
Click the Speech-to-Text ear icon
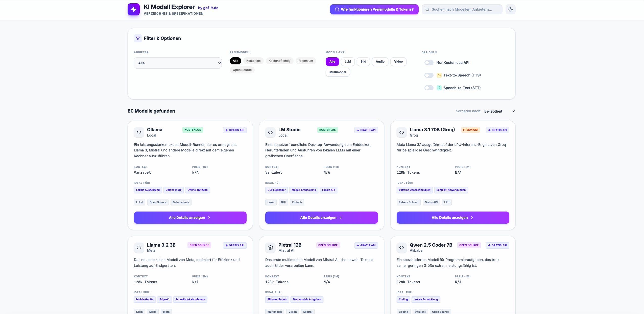tap(439, 88)
